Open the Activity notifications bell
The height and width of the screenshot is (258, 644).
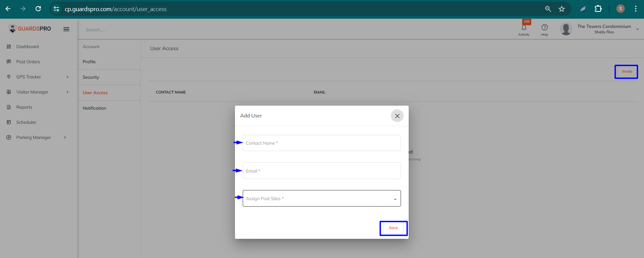(x=524, y=28)
